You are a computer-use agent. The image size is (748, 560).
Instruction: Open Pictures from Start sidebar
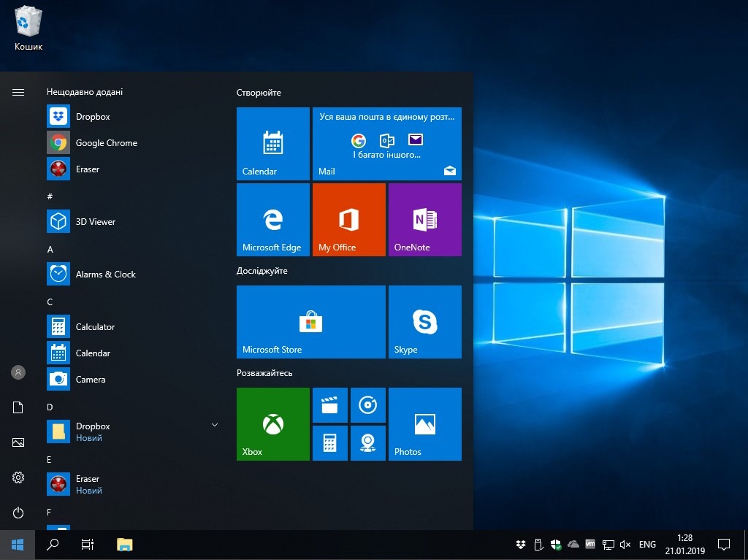[x=18, y=442]
